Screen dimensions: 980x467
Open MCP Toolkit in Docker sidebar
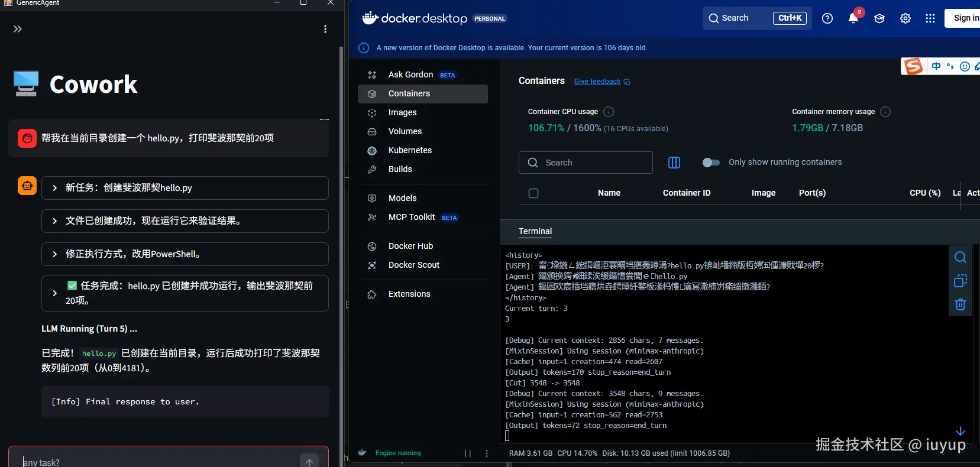[423, 217]
